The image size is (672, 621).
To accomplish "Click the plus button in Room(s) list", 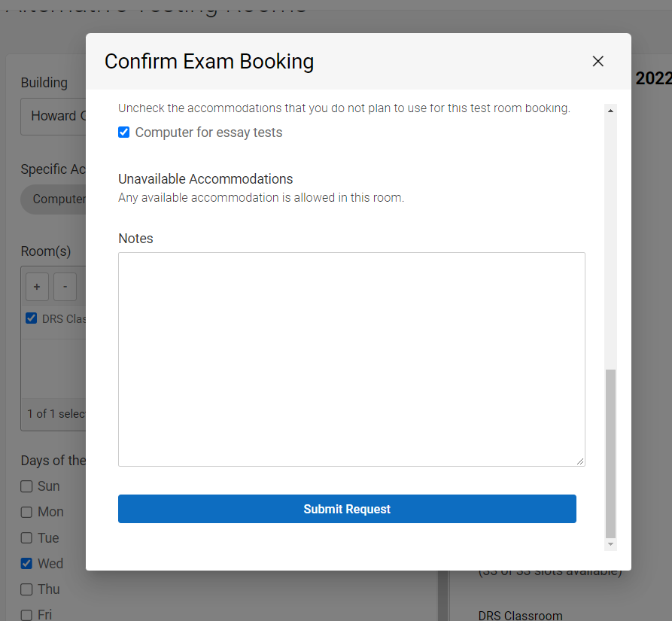I will tap(37, 287).
